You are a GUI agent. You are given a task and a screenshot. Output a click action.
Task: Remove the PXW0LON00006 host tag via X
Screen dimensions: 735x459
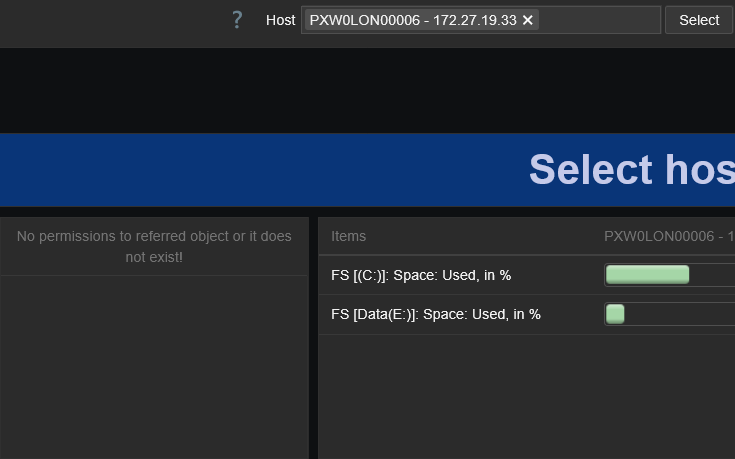pos(528,20)
